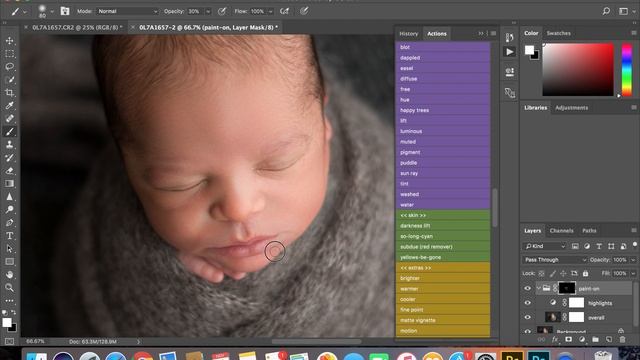Screen dimensions: 640x360
Task: Run the 'so-long-cyan' action
Action: tap(442, 236)
